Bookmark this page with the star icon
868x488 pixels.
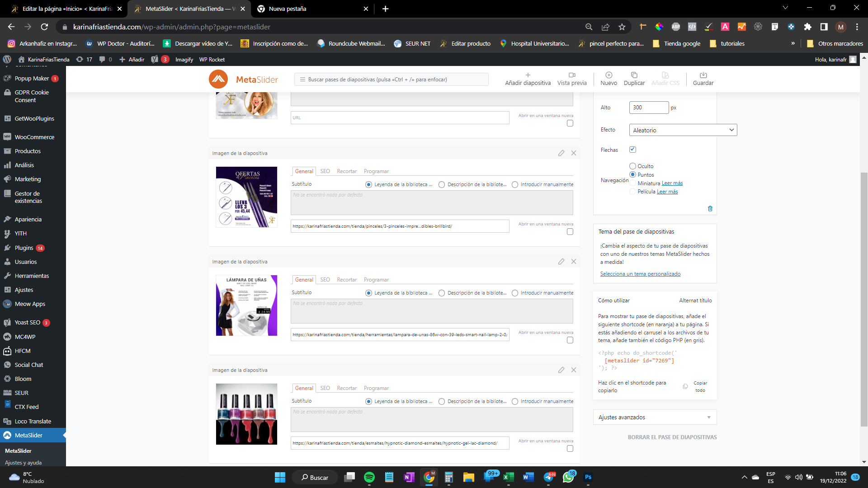click(x=622, y=27)
